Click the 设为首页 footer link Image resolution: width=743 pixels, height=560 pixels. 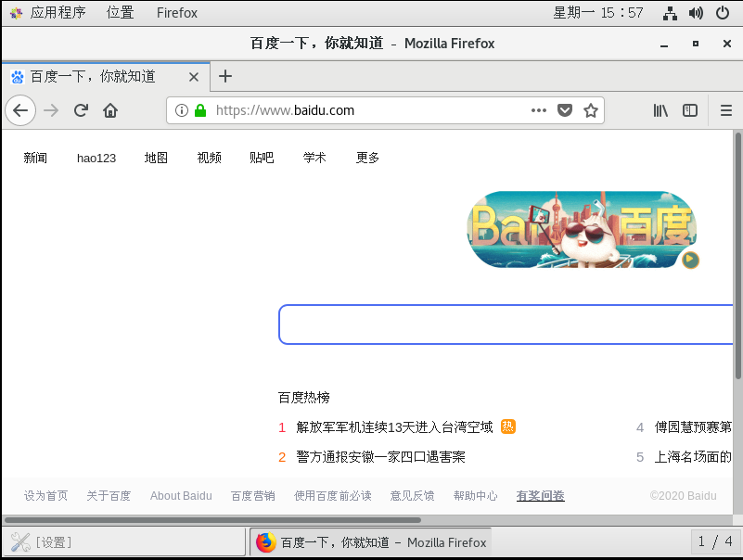pyautogui.click(x=46, y=496)
